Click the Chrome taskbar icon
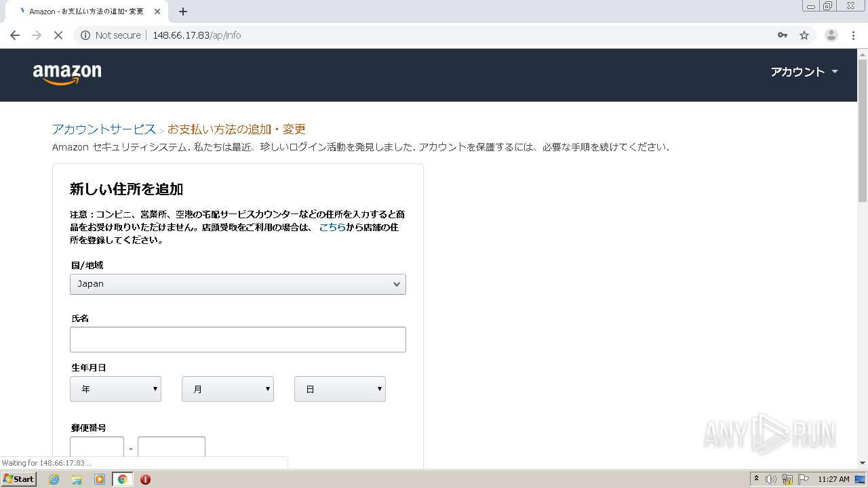This screenshot has width=868, height=488. 123,479
